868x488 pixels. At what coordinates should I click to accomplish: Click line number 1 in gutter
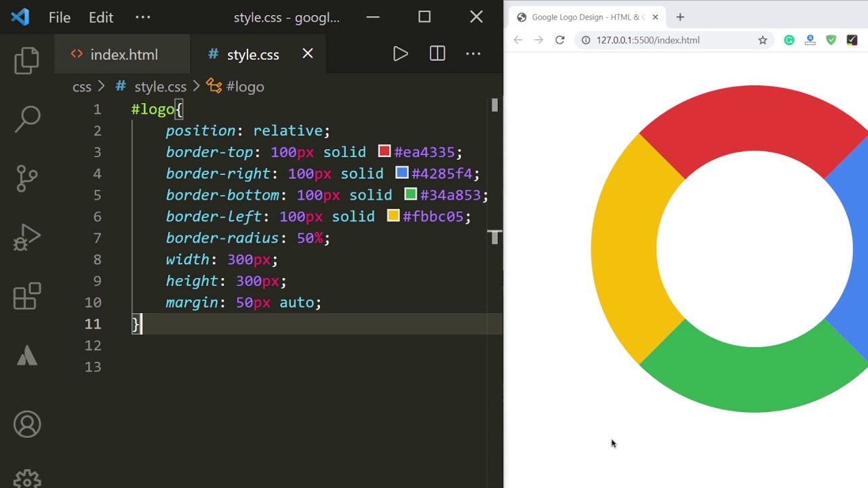pyautogui.click(x=98, y=108)
